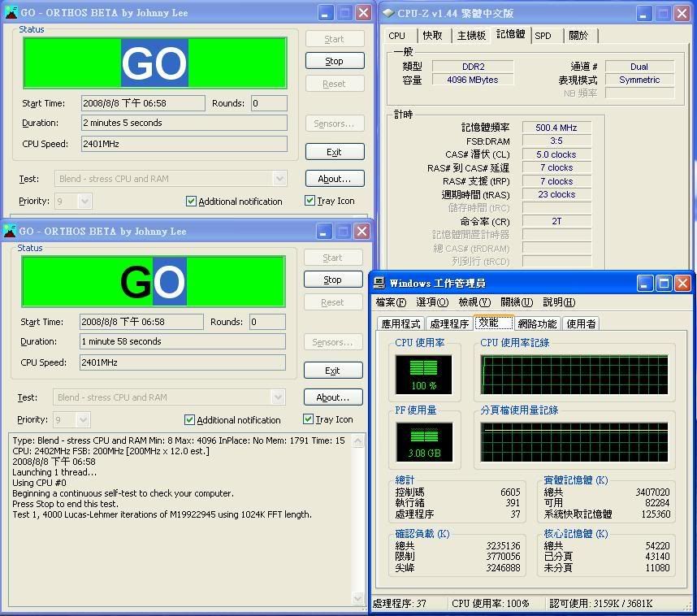The image size is (697, 616).
Task: Switch to 處理程序 tab in Task Manager
Action: pos(449,323)
